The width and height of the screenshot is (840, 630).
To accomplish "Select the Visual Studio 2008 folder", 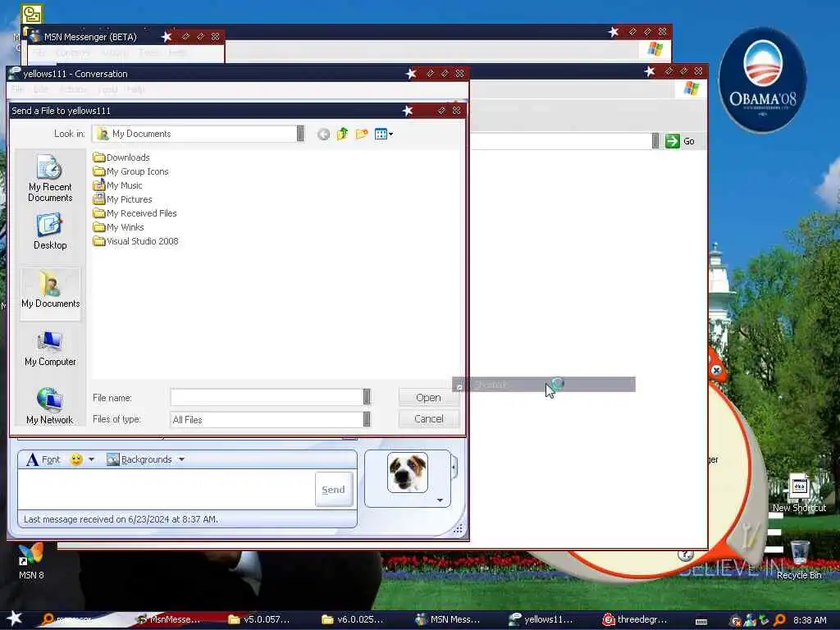I will (x=135, y=240).
